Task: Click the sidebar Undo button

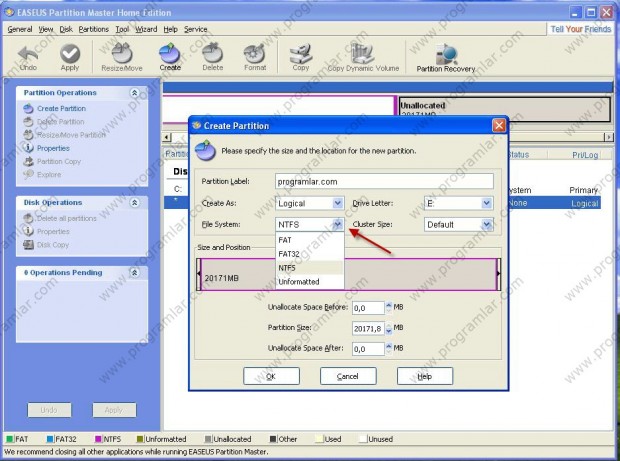Action: point(49,410)
